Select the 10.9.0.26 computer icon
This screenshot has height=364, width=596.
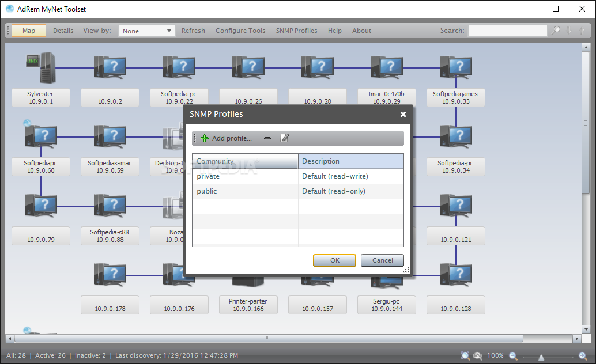click(x=248, y=67)
